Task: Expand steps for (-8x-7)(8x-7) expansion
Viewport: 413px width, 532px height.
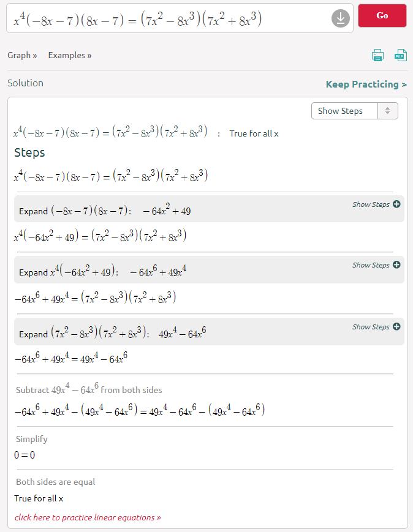Action: tap(376, 204)
